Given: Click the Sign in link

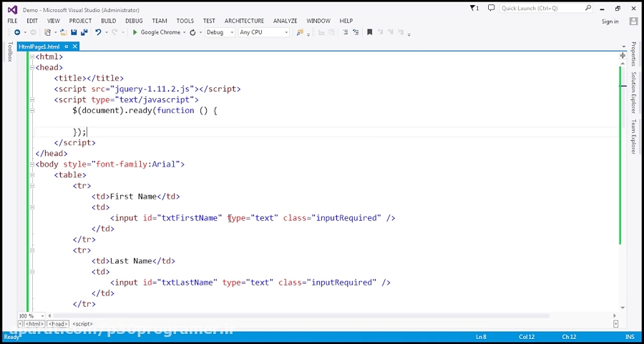Looking at the screenshot, I should click(x=610, y=21).
